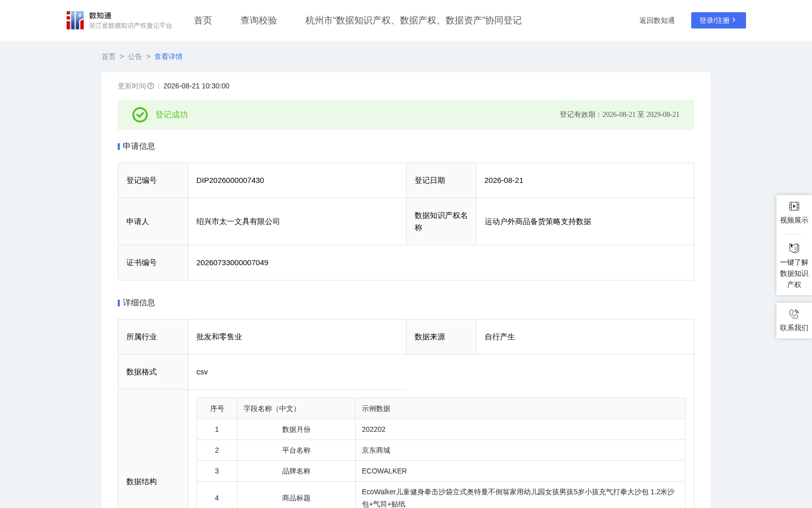Click the 返回数知通 link
Image resolution: width=812 pixels, height=508 pixels.
point(657,20)
